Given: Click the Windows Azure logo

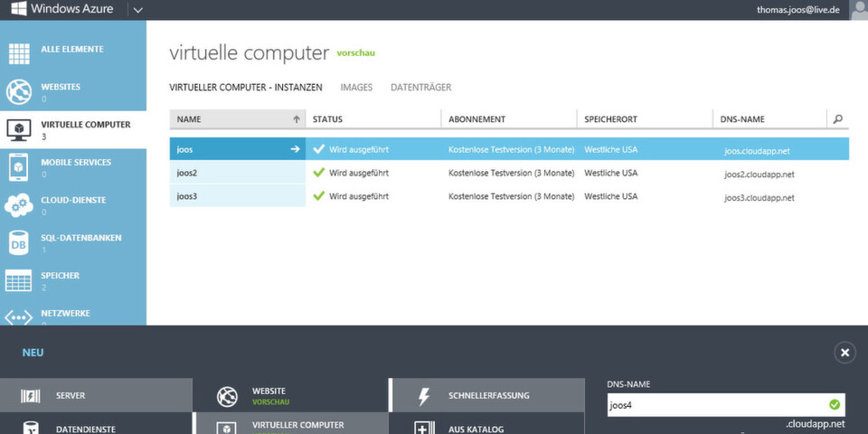Looking at the screenshot, I should click(x=62, y=8).
